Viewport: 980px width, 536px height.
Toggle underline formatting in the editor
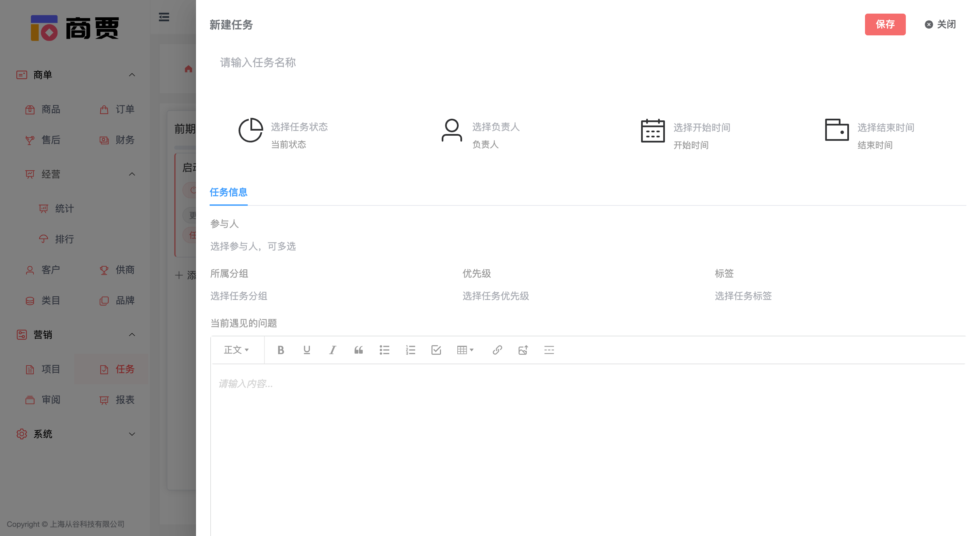pos(307,350)
